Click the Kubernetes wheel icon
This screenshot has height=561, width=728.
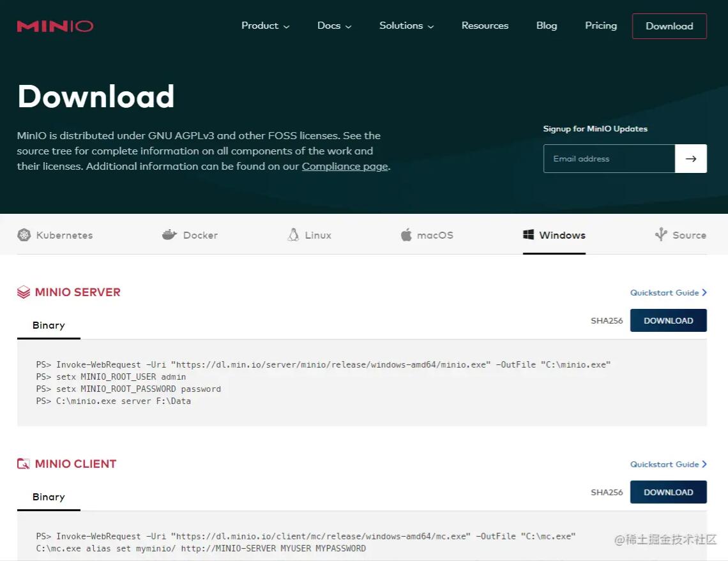click(24, 236)
